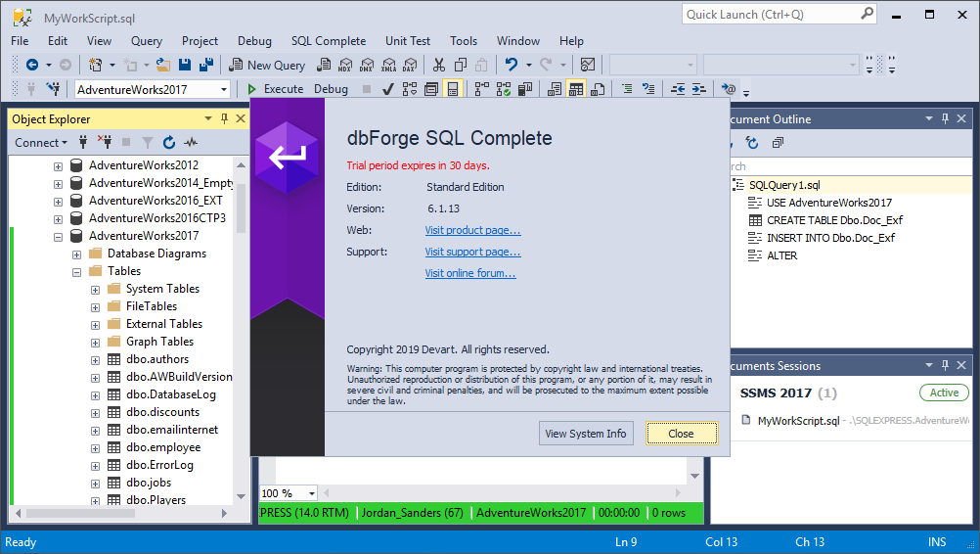Click the Activity Monitor icon
Image resolution: width=980 pixels, height=554 pixels.
[x=588, y=65]
